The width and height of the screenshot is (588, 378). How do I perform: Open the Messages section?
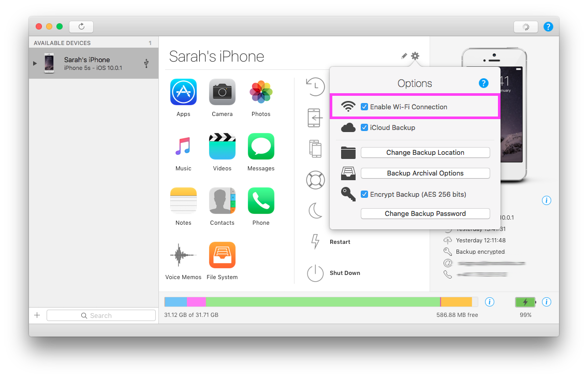(261, 146)
